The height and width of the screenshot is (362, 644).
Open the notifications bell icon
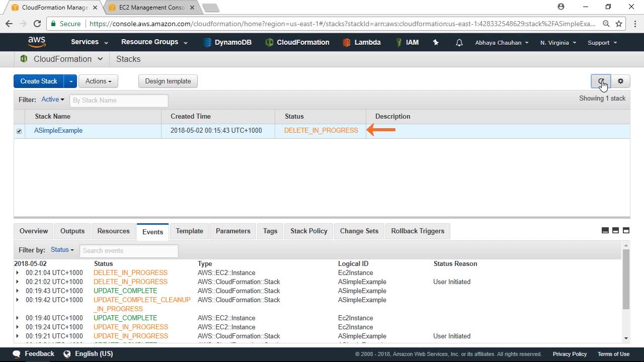point(459,43)
